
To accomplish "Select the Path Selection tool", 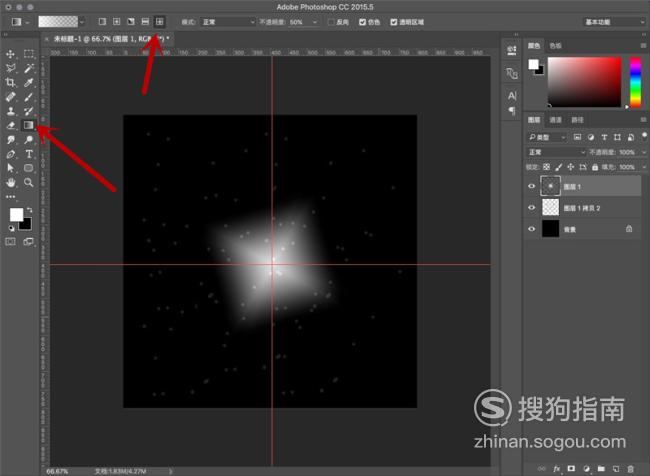I will click(x=11, y=168).
